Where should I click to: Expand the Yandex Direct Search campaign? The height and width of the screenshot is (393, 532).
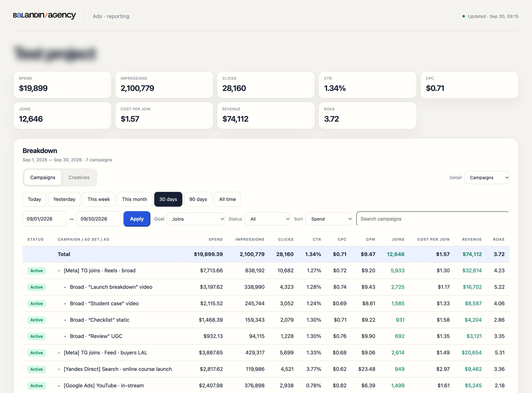point(59,369)
